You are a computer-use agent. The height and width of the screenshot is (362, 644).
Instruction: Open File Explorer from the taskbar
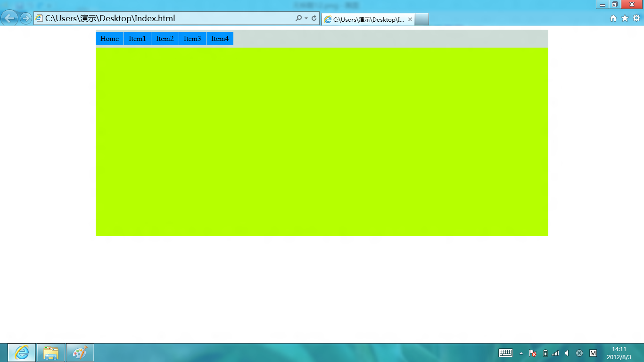click(x=51, y=353)
